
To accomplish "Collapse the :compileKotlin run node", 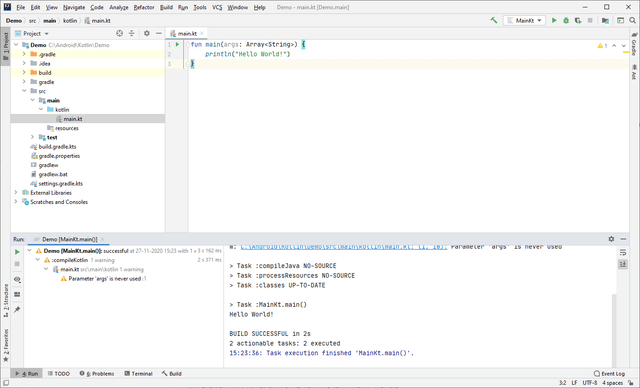I will pos(38,260).
